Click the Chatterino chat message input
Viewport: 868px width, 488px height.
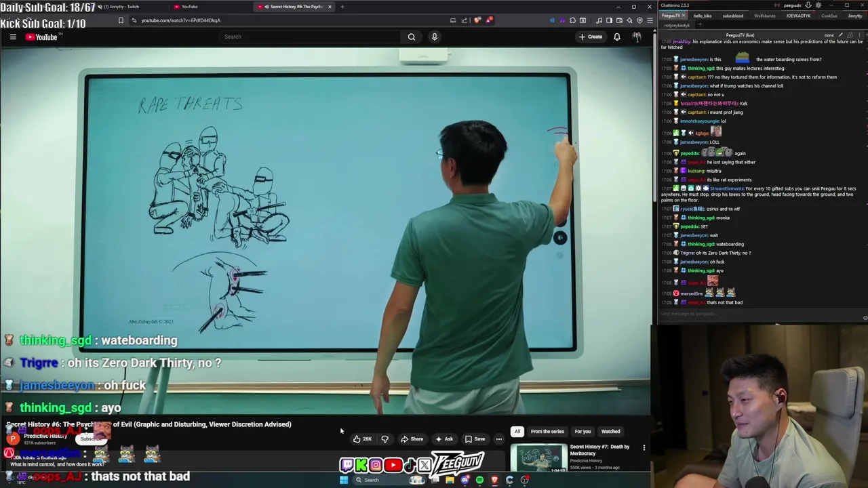pyautogui.click(x=759, y=314)
